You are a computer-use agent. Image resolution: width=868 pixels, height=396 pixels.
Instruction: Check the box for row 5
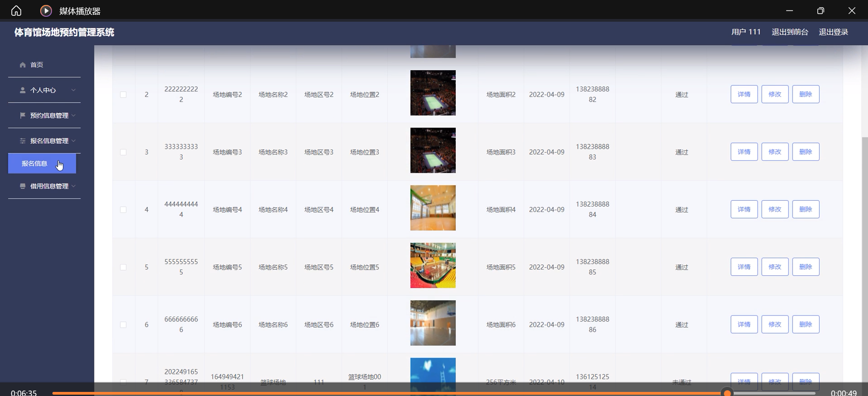click(123, 267)
